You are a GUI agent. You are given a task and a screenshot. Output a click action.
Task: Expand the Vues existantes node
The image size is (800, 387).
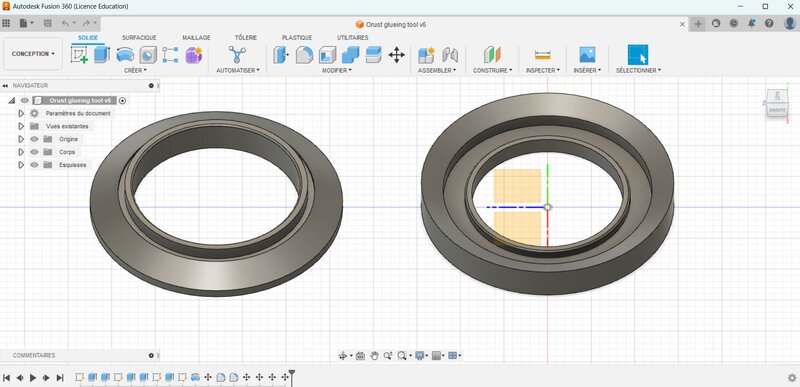[21, 126]
